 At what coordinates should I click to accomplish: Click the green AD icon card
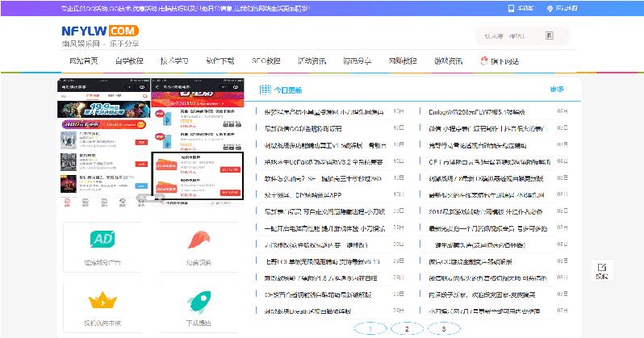[102, 247]
